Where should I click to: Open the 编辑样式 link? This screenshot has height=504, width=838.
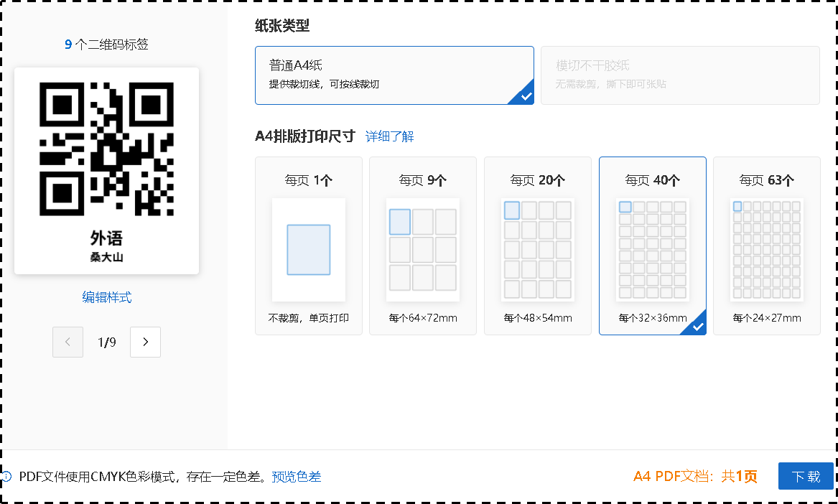pyautogui.click(x=107, y=297)
